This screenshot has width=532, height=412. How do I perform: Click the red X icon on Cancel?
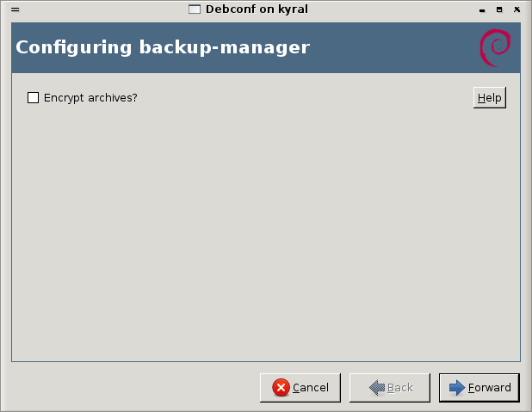tap(281, 388)
